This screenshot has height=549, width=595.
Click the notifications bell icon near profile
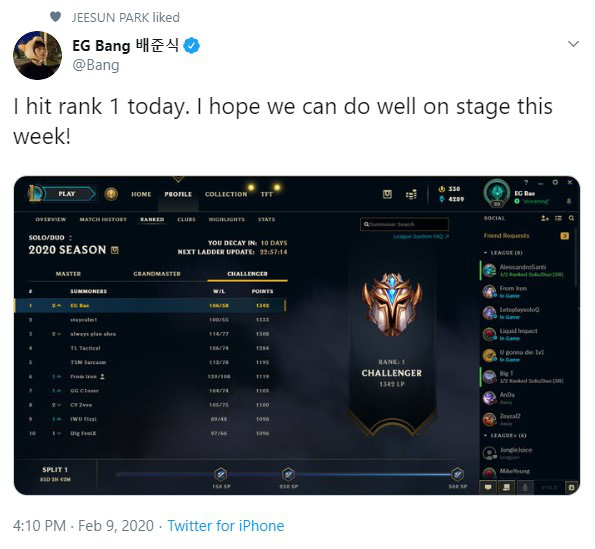pos(568,201)
